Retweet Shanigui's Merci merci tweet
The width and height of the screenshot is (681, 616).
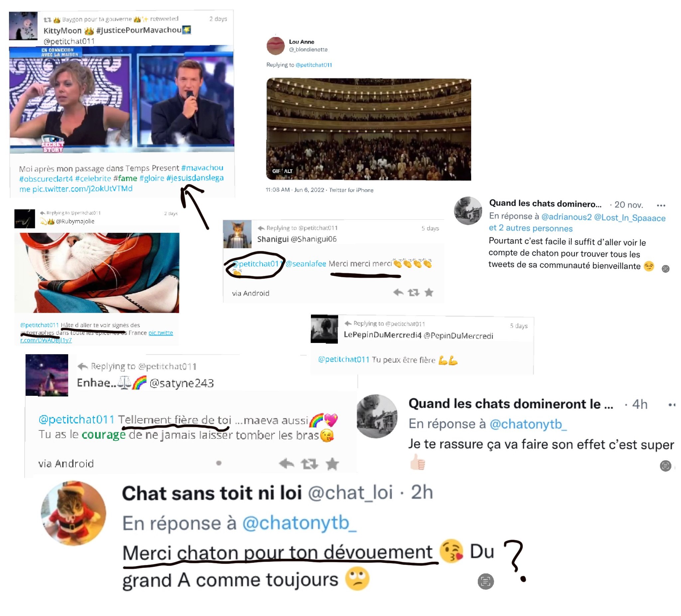(414, 293)
